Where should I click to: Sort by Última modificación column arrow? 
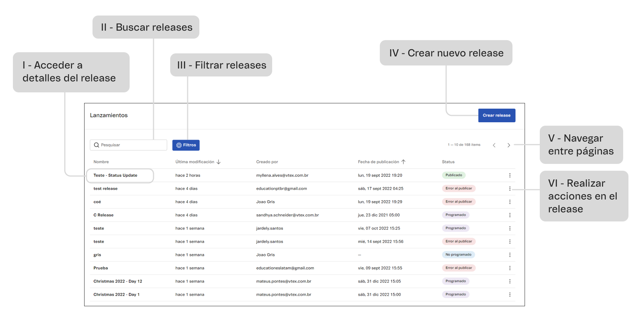[219, 162]
